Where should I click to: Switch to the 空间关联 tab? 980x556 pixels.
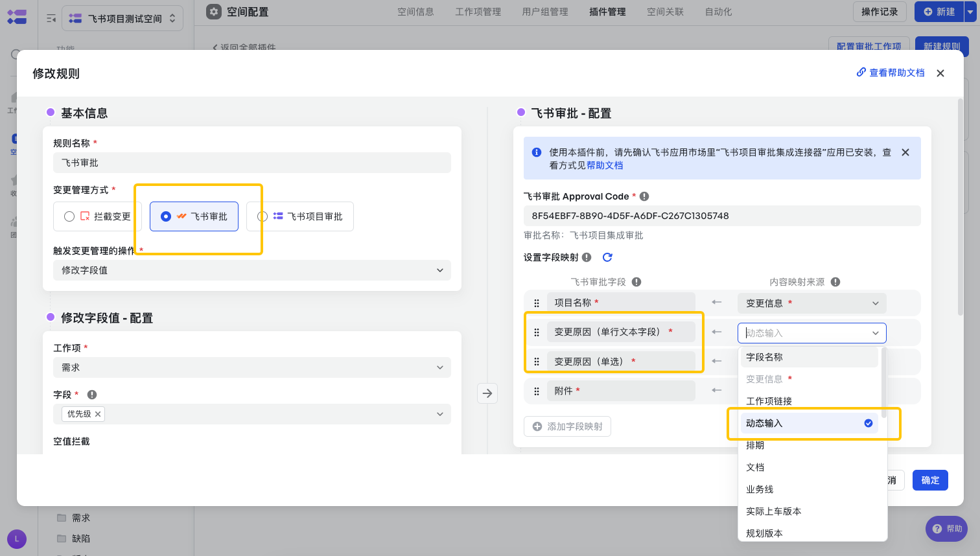(x=665, y=12)
